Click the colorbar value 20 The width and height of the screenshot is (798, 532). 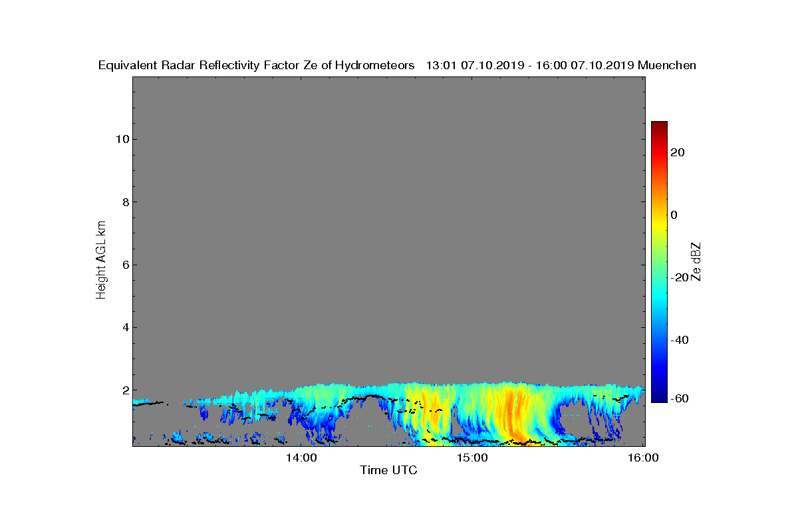pos(678,152)
